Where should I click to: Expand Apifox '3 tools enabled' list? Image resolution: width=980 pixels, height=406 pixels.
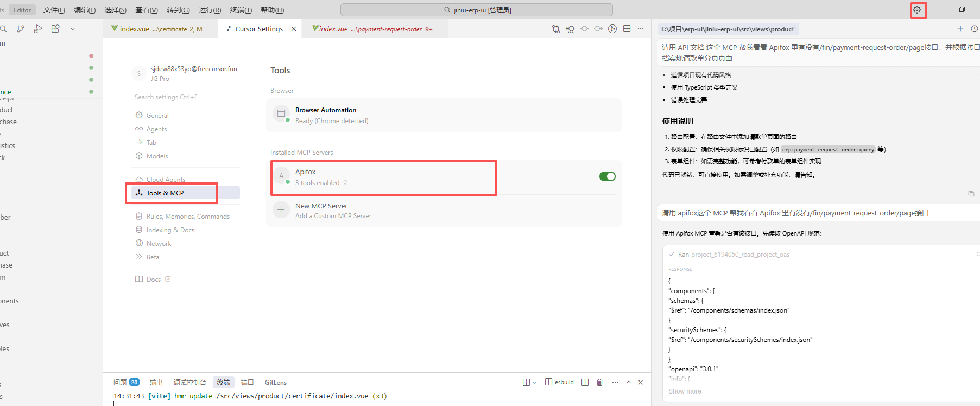(321, 183)
